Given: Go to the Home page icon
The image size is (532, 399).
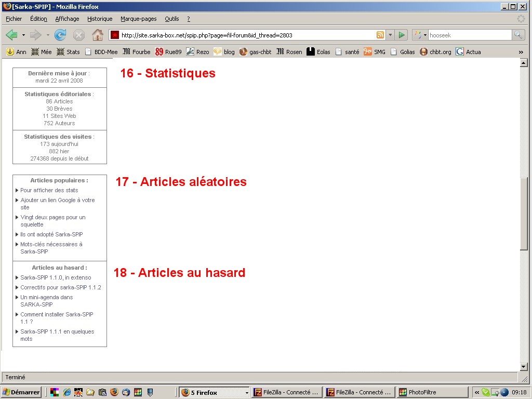Looking at the screenshot, I should tap(97, 35).
